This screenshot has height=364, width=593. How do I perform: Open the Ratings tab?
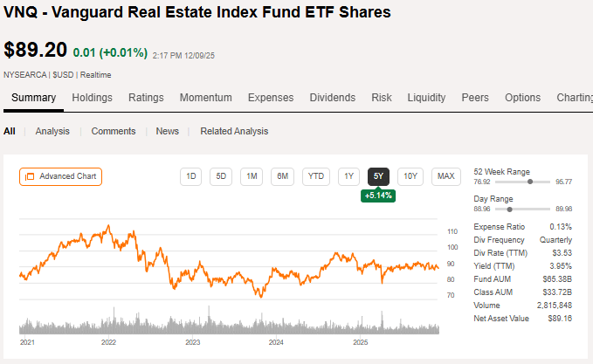tap(146, 98)
